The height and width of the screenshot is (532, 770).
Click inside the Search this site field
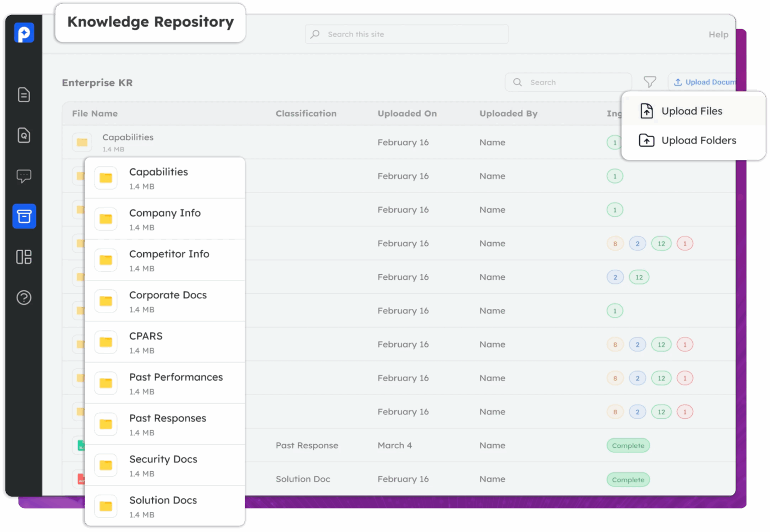[x=406, y=34]
